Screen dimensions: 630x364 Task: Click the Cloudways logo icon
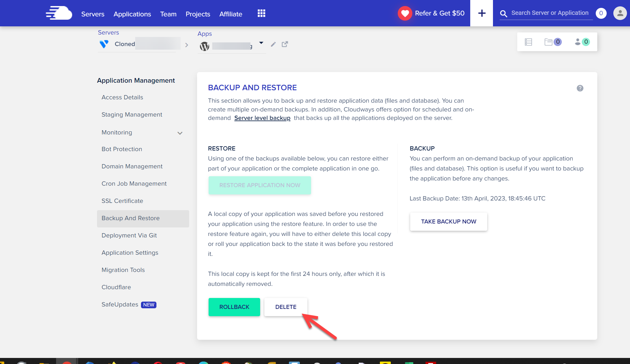point(59,13)
